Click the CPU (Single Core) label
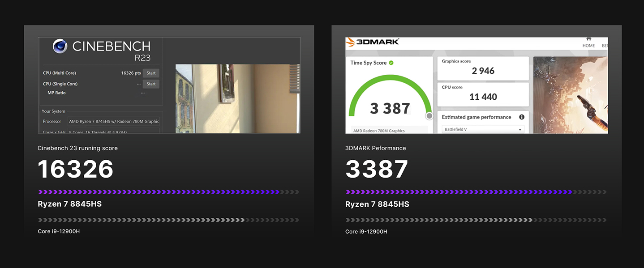Screen dimensions: 644x268 coord(60,84)
